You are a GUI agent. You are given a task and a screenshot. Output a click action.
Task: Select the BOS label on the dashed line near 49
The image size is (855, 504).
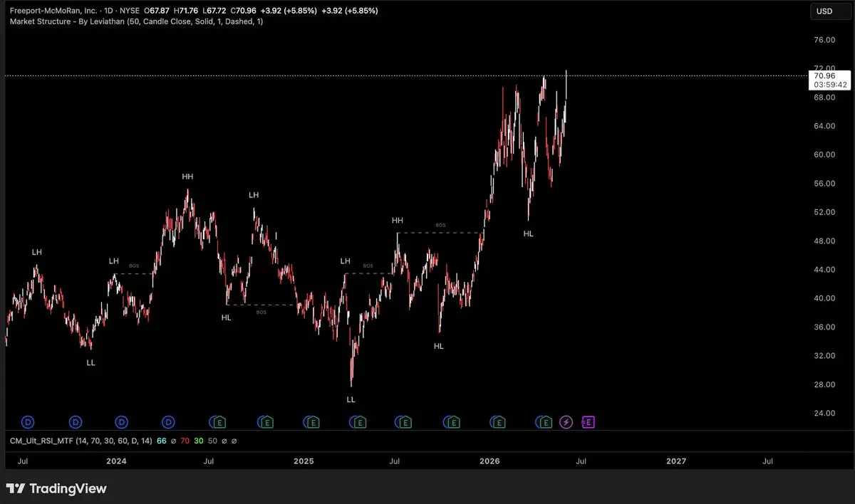(x=440, y=225)
